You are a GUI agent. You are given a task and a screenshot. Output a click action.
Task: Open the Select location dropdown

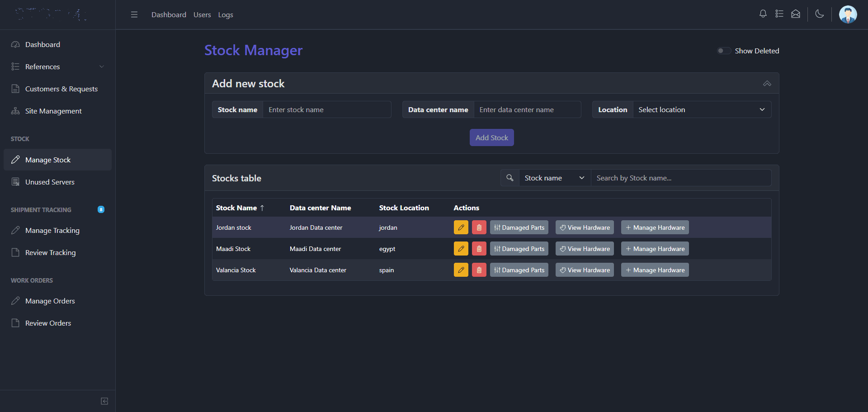point(702,109)
